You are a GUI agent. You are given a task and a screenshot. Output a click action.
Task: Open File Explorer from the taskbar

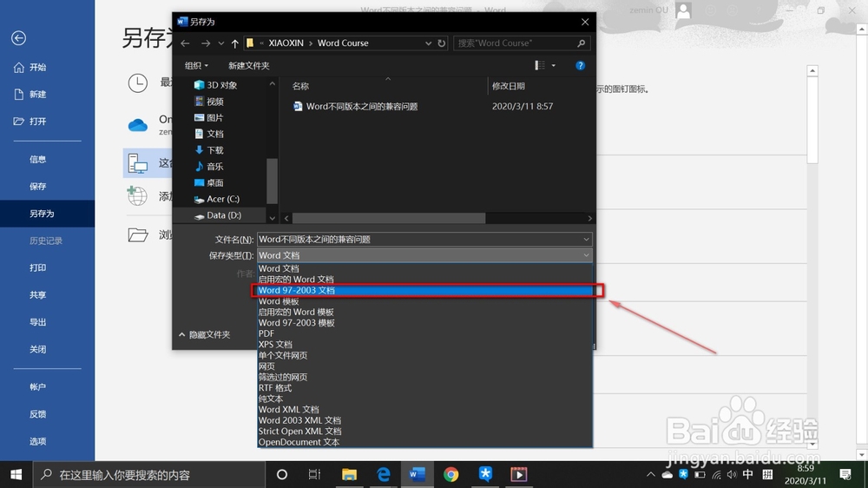coord(349,475)
